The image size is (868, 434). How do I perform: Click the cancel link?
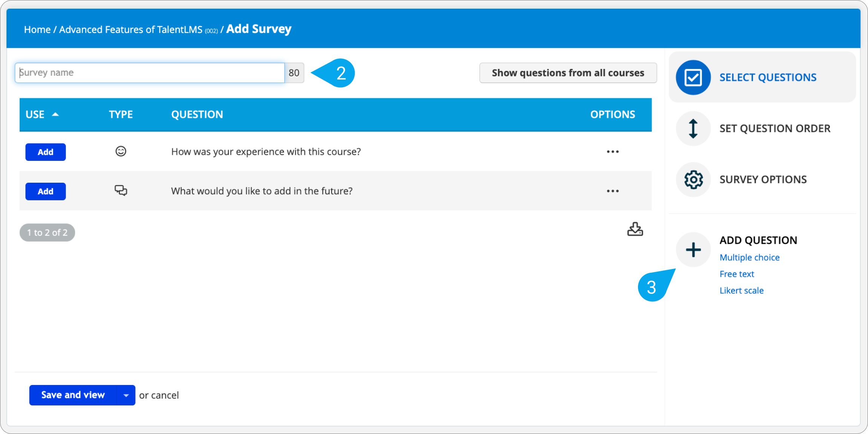click(x=165, y=395)
